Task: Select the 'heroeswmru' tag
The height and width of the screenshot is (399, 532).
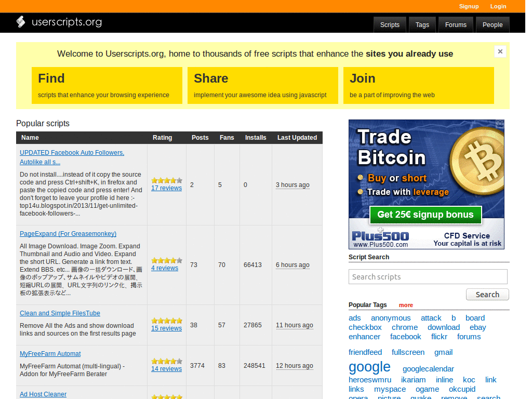Action: (370, 380)
